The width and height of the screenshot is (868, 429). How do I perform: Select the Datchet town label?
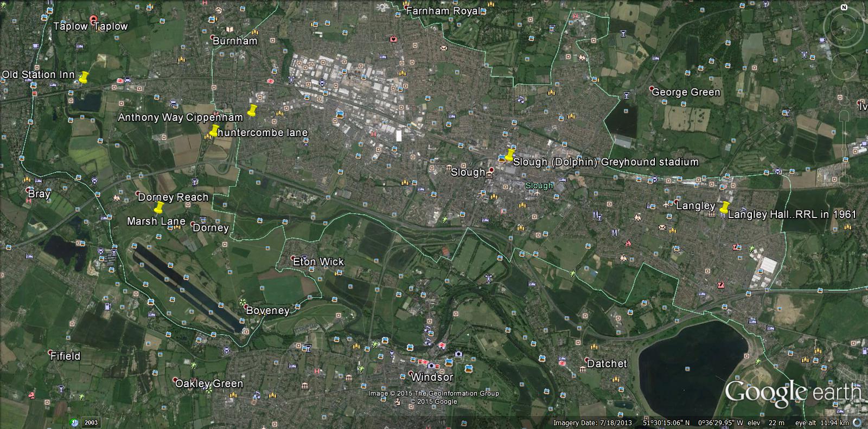click(607, 364)
